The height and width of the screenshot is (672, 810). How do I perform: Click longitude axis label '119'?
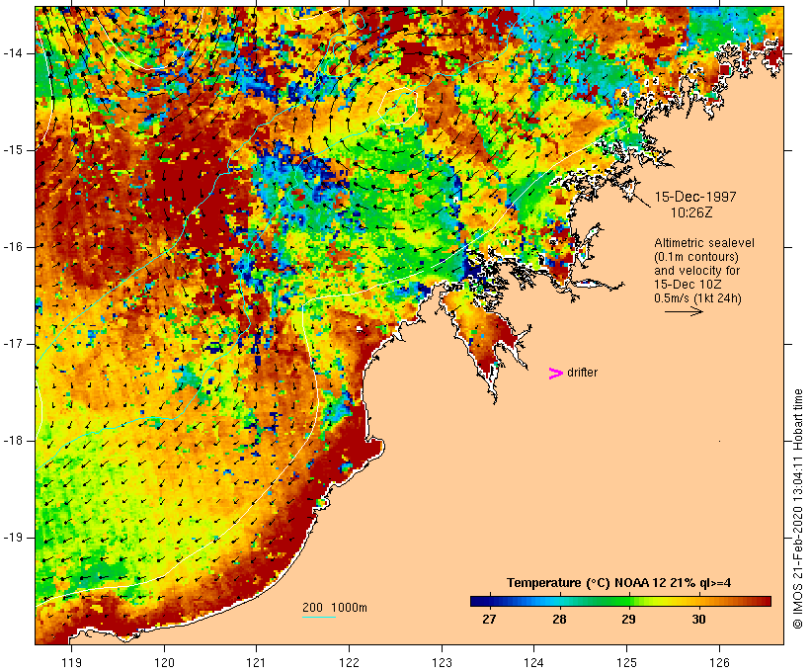click(71, 662)
